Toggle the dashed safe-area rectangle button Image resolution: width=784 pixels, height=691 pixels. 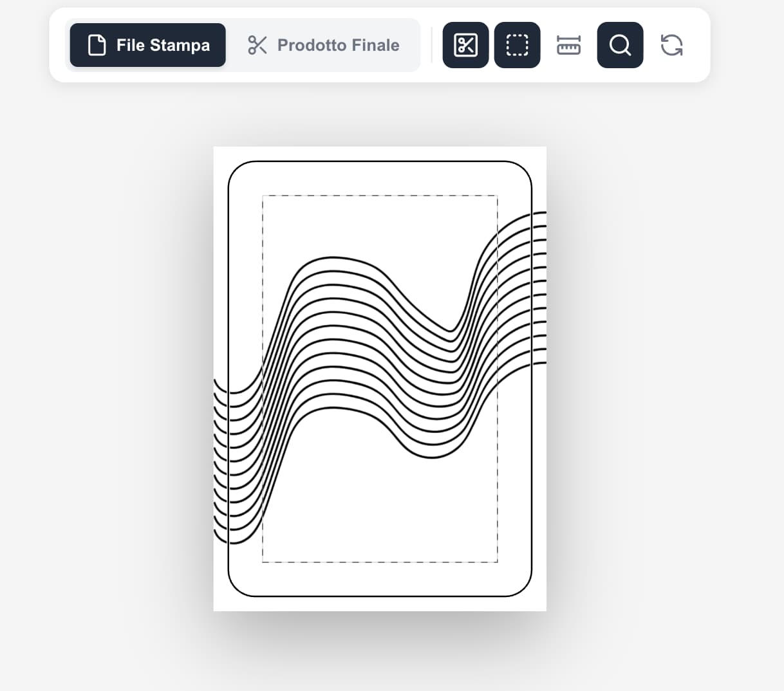517,45
